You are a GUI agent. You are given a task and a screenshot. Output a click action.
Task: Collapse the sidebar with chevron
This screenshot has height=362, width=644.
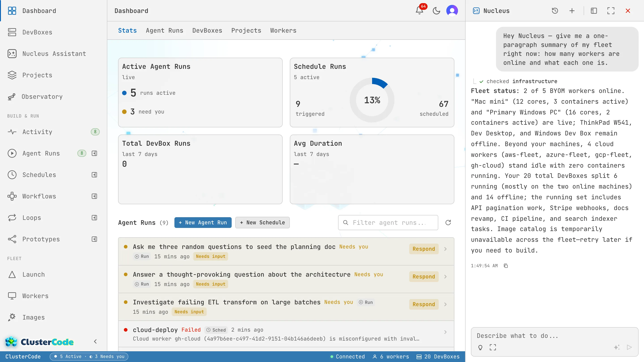pyautogui.click(x=95, y=341)
